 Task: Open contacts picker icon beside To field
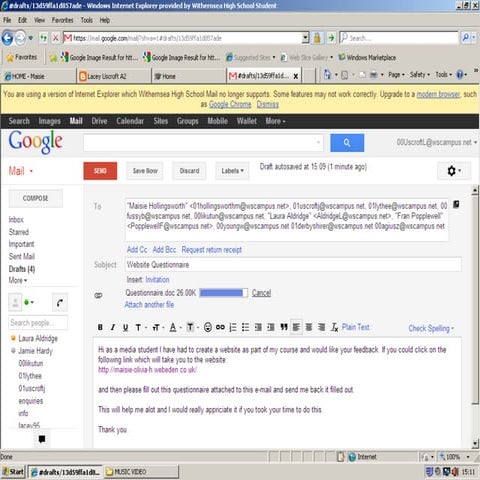456,204
